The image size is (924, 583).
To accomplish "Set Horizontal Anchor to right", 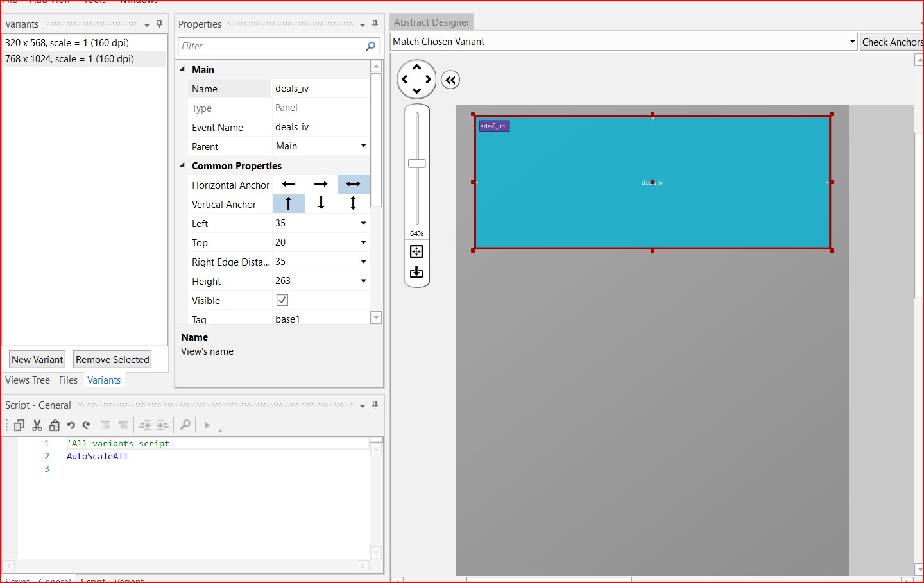I will click(x=321, y=184).
